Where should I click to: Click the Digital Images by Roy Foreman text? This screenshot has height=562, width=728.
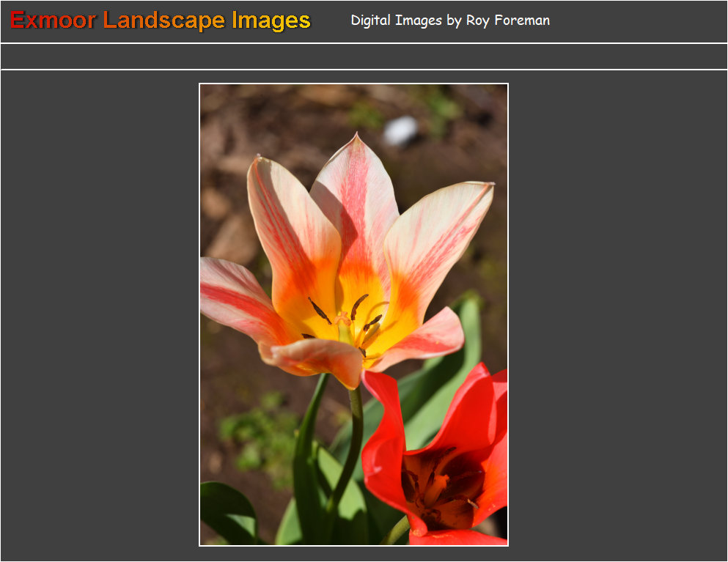click(x=449, y=21)
